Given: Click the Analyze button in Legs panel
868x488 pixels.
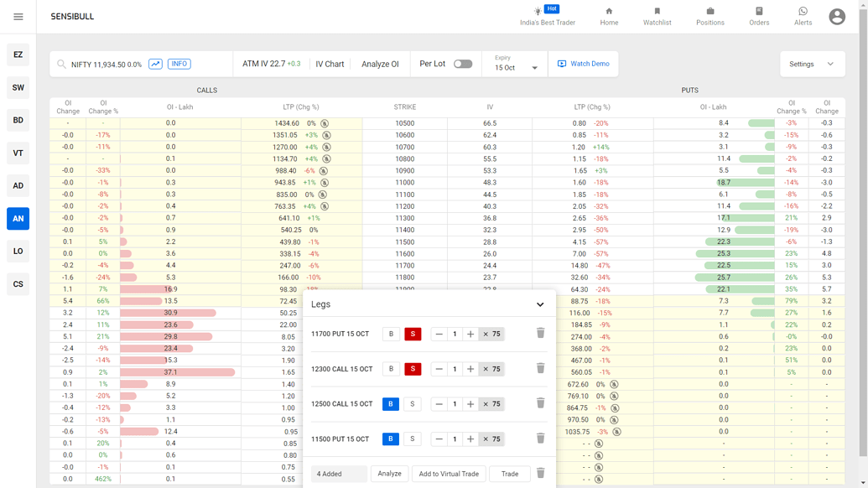Looking at the screenshot, I should (389, 473).
